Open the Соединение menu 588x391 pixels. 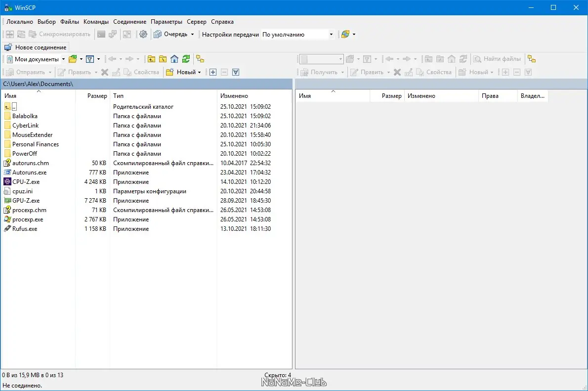(x=130, y=22)
